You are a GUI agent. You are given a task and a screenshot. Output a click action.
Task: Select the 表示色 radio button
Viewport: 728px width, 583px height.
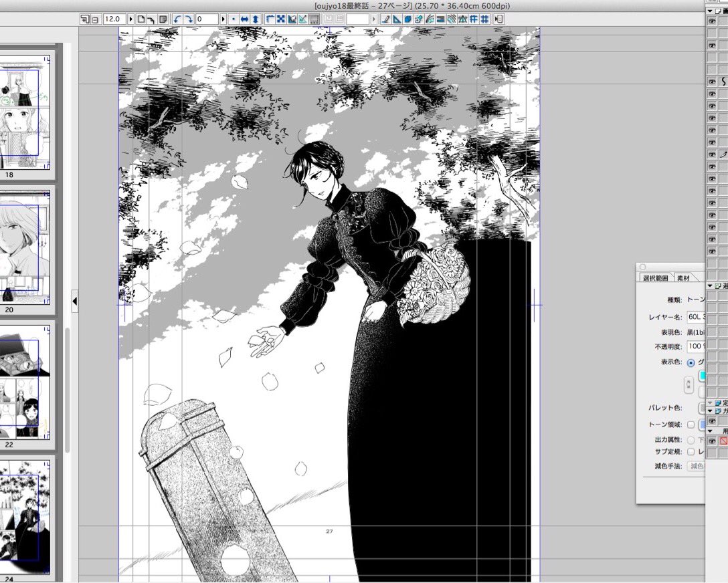click(691, 362)
